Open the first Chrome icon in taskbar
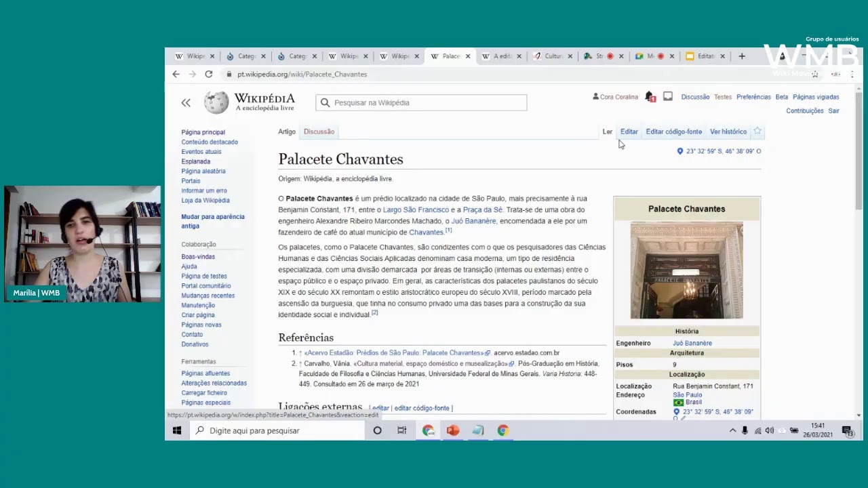This screenshot has width=868, height=488. pyautogui.click(x=428, y=430)
